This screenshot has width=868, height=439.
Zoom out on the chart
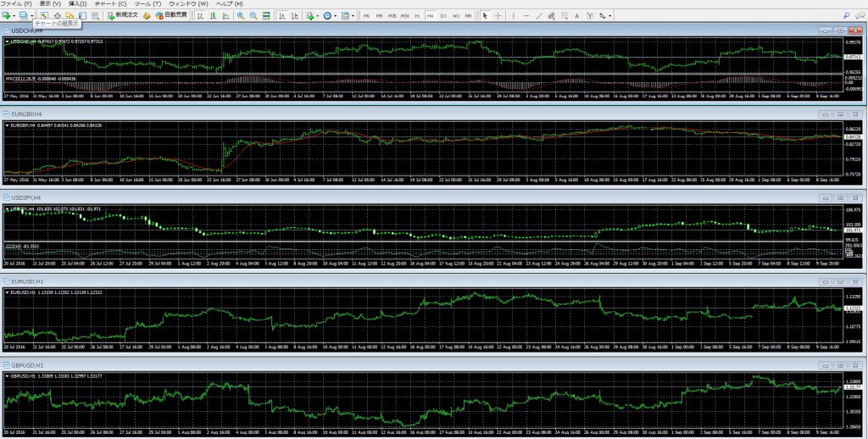click(253, 15)
